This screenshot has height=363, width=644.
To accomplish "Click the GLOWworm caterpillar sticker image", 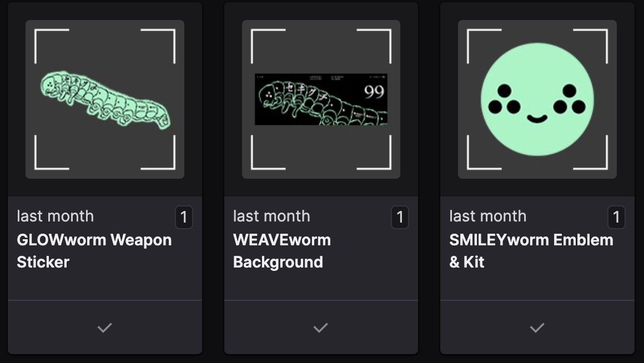I will click(x=105, y=100).
